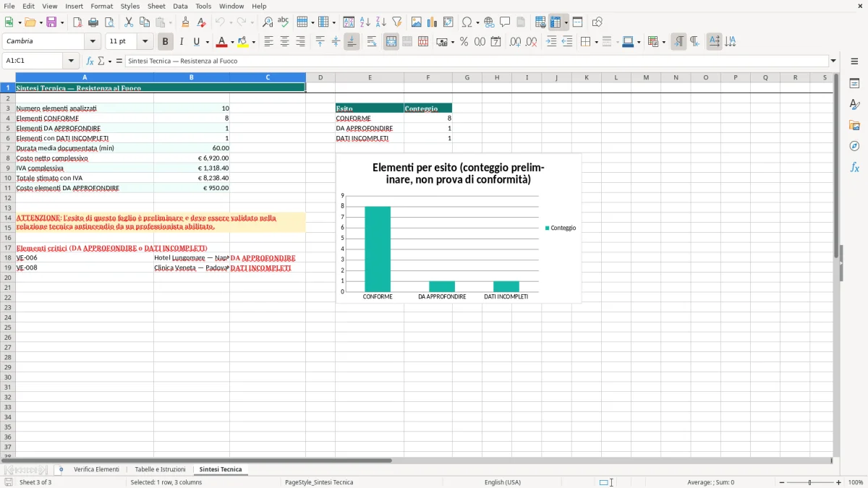Toggle Underline formatting
The height and width of the screenshot is (488, 868).
tap(197, 42)
